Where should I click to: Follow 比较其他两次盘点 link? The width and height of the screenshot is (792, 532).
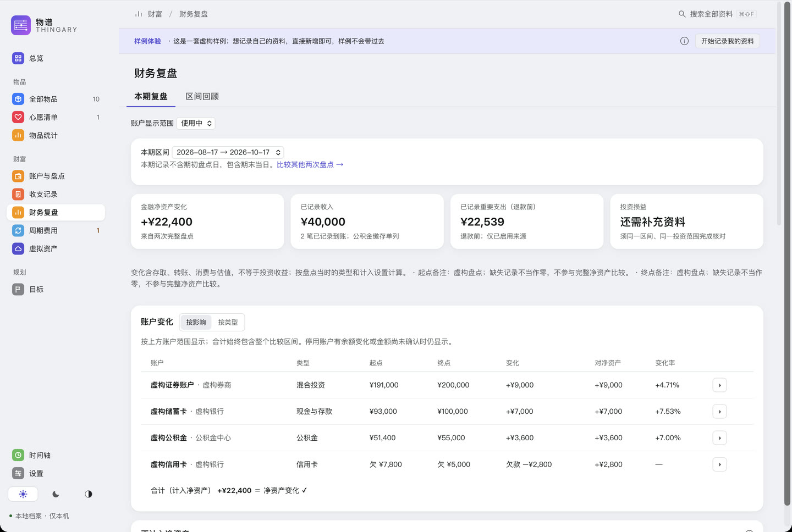coord(310,165)
